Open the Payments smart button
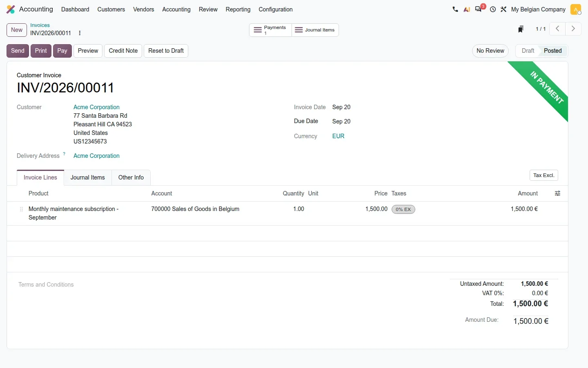The height and width of the screenshot is (368, 588). tap(270, 30)
